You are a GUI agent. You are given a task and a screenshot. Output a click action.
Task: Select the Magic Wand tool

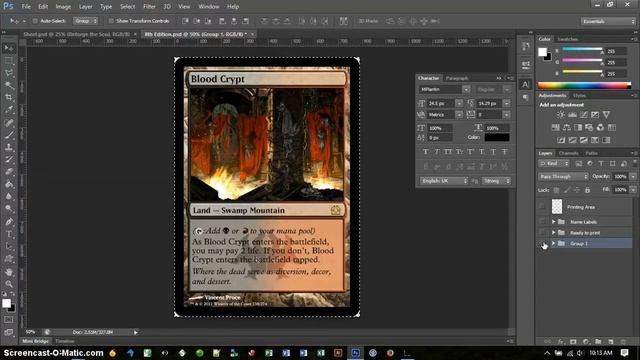click(x=9, y=85)
